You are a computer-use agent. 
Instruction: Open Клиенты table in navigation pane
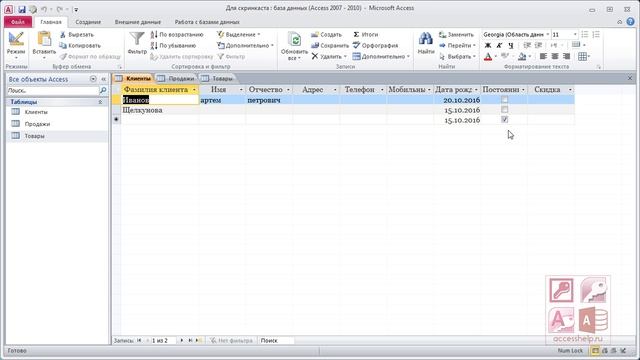(x=36, y=112)
